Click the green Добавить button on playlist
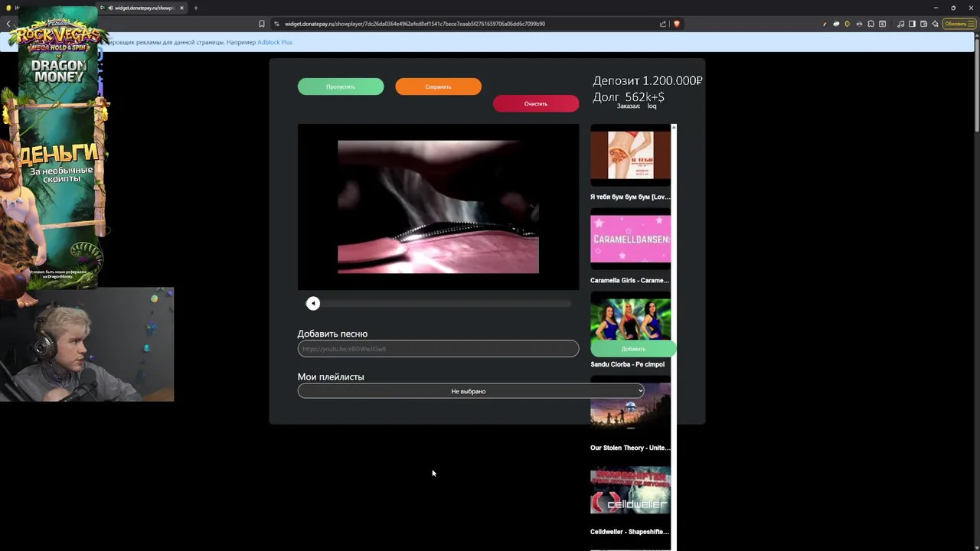Viewport: 980px width, 551px height. coord(633,348)
